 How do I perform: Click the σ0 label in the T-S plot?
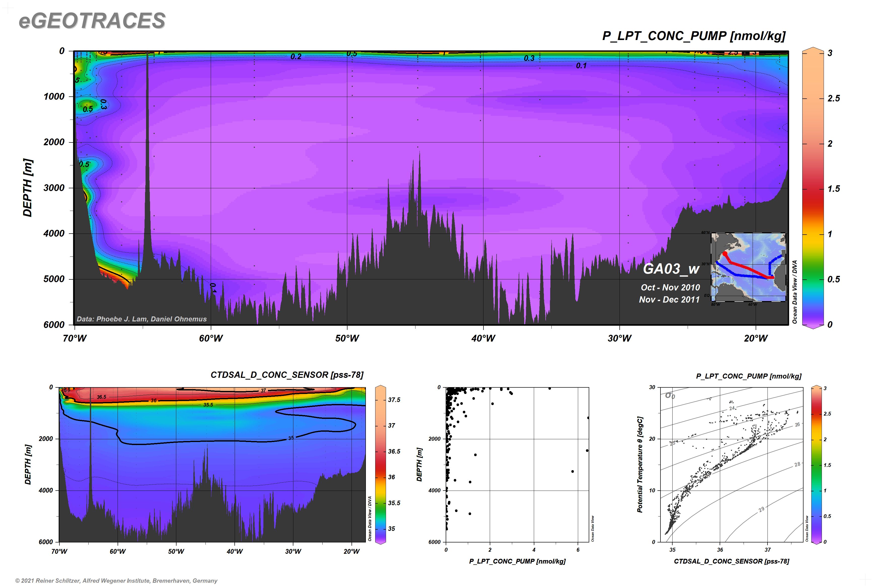tap(670, 395)
